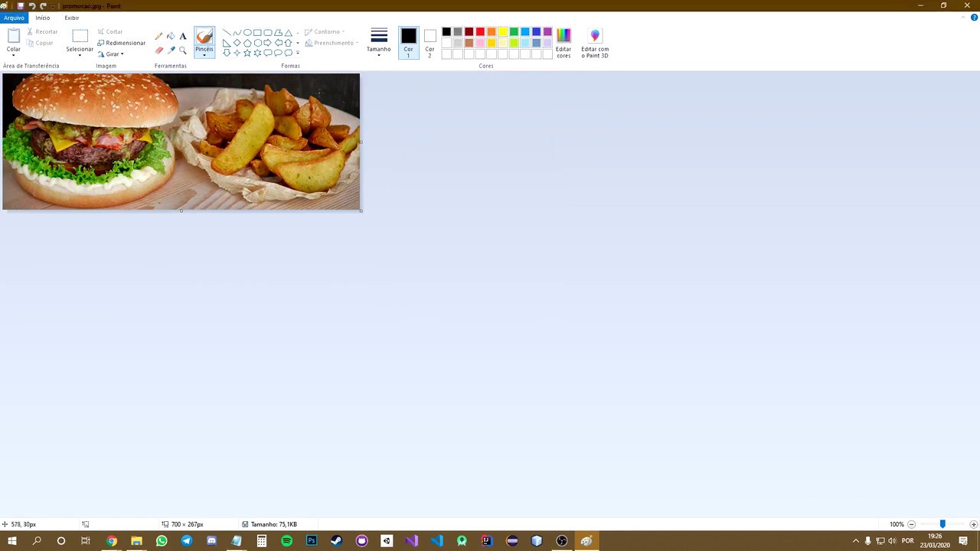Click the undo arrow in title bar
Image resolution: width=980 pixels, height=551 pixels.
coord(32,5)
